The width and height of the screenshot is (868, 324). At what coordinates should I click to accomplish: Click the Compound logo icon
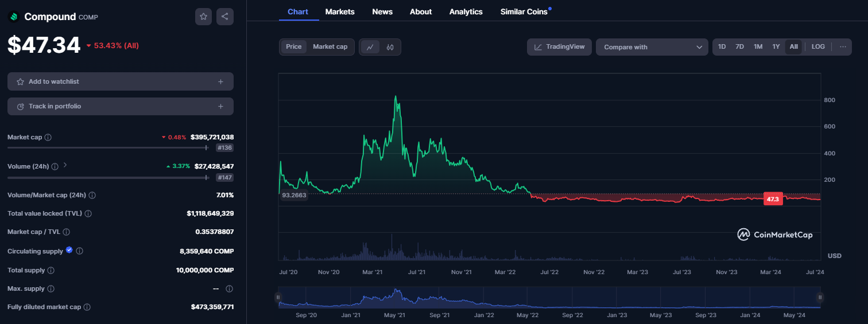tap(13, 17)
